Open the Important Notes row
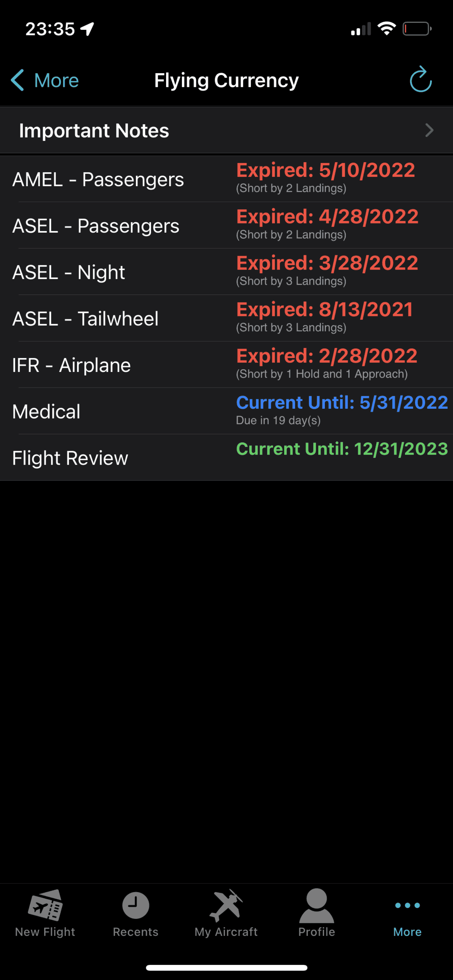Screen dimensions: 453x980 click(x=226, y=130)
